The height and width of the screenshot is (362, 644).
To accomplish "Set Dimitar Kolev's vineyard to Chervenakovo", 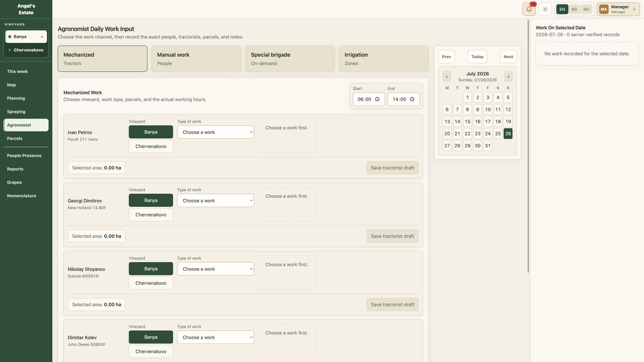I will tap(151, 352).
